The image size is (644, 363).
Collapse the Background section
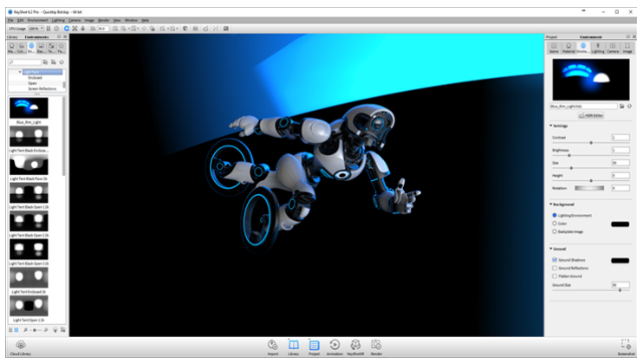pyautogui.click(x=551, y=204)
